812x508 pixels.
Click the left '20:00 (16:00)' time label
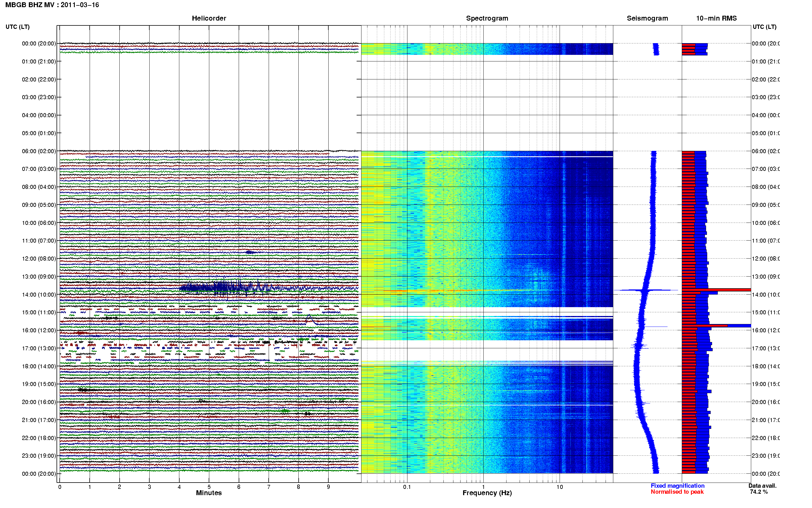point(39,402)
